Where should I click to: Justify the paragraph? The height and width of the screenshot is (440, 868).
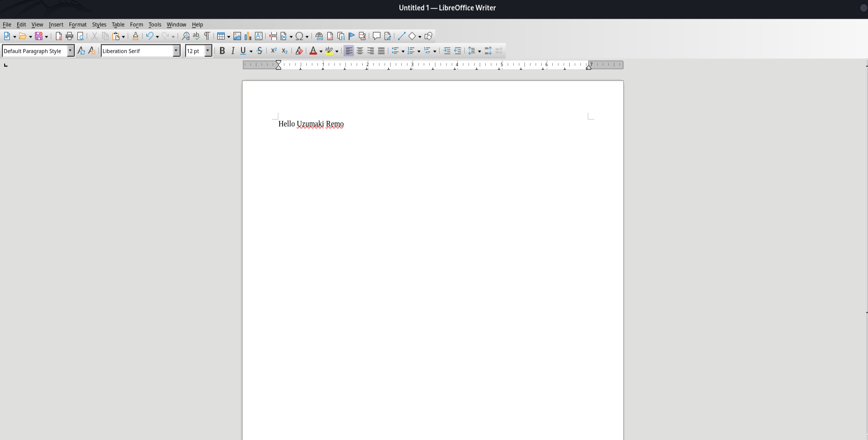point(381,51)
